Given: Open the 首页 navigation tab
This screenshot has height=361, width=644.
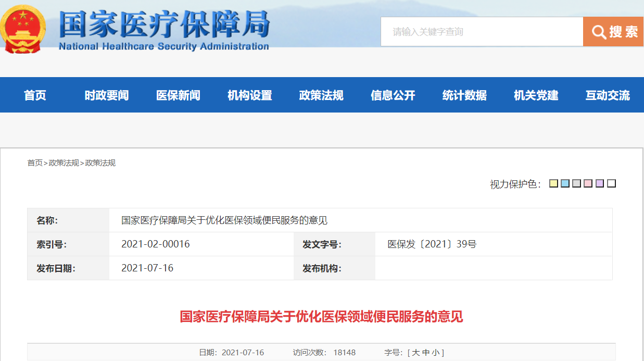Looking at the screenshot, I should click(x=35, y=95).
